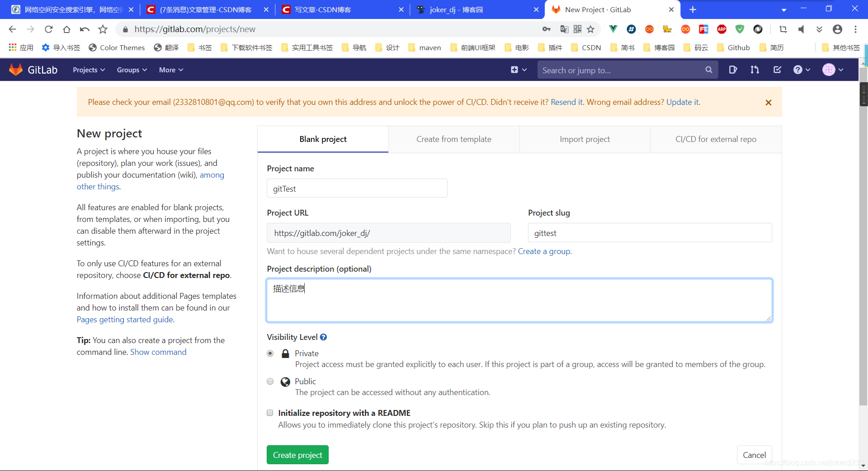This screenshot has width=868, height=471.
Task: Open Pages getting started guide link
Action: [125, 320]
